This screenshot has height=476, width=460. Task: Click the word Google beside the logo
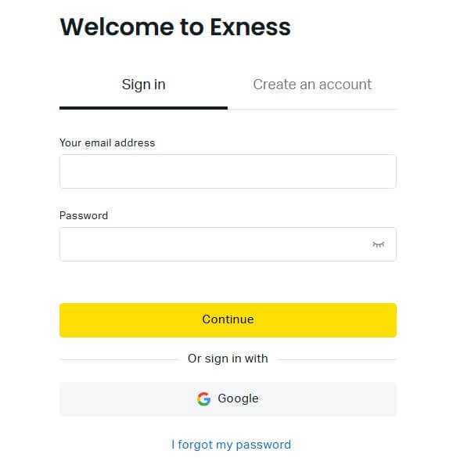[x=238, y=398]
